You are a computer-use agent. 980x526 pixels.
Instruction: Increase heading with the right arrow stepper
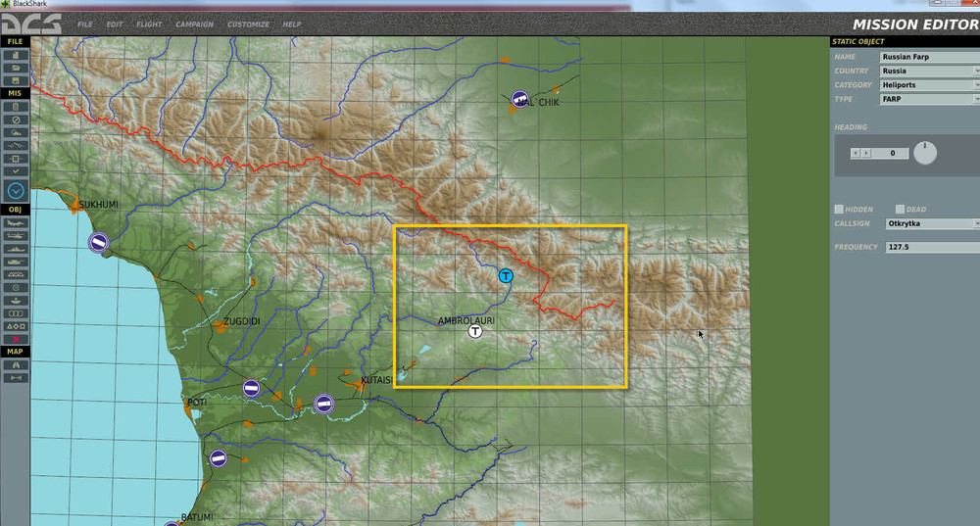pos(865,153)
